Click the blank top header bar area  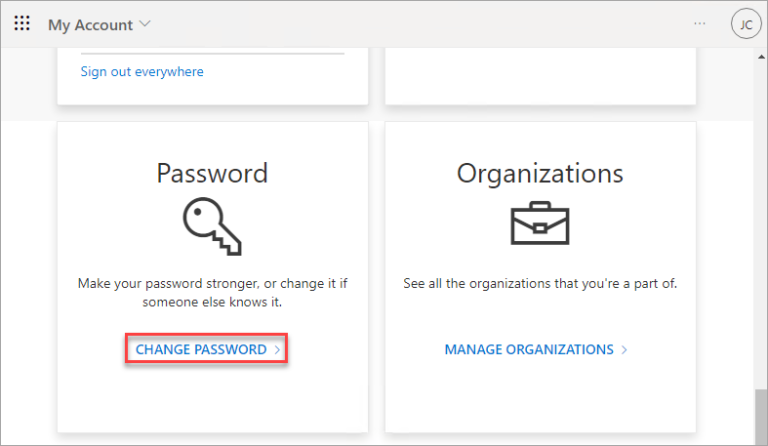(420, 23)
